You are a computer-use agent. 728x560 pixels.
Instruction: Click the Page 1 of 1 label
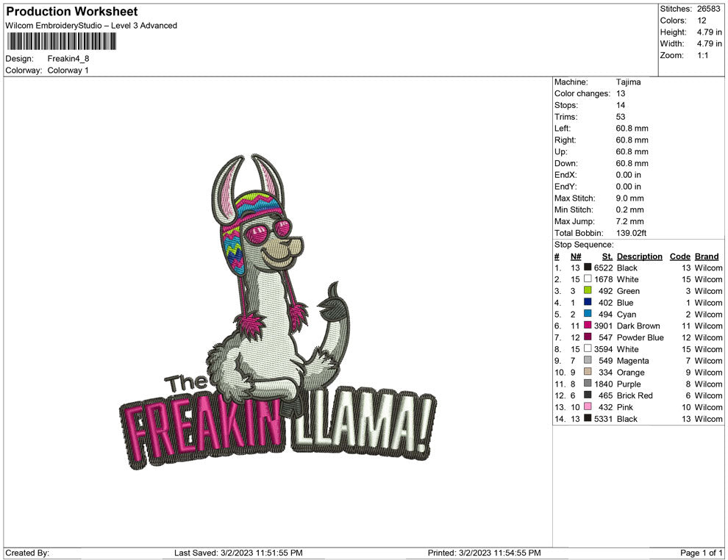click(701, 553)
